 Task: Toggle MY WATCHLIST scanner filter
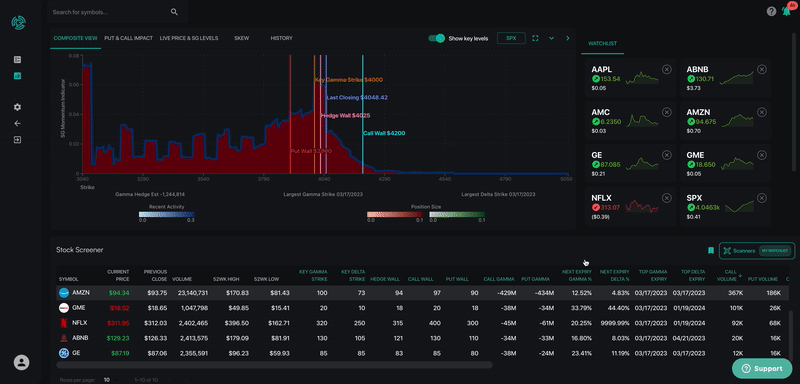tap(774, 250)
